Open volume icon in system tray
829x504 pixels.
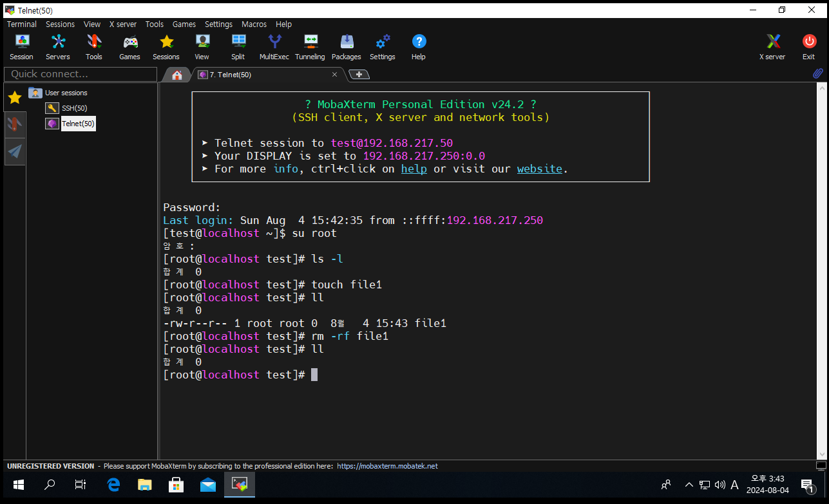pyautogui.click(x=719, y=485)
